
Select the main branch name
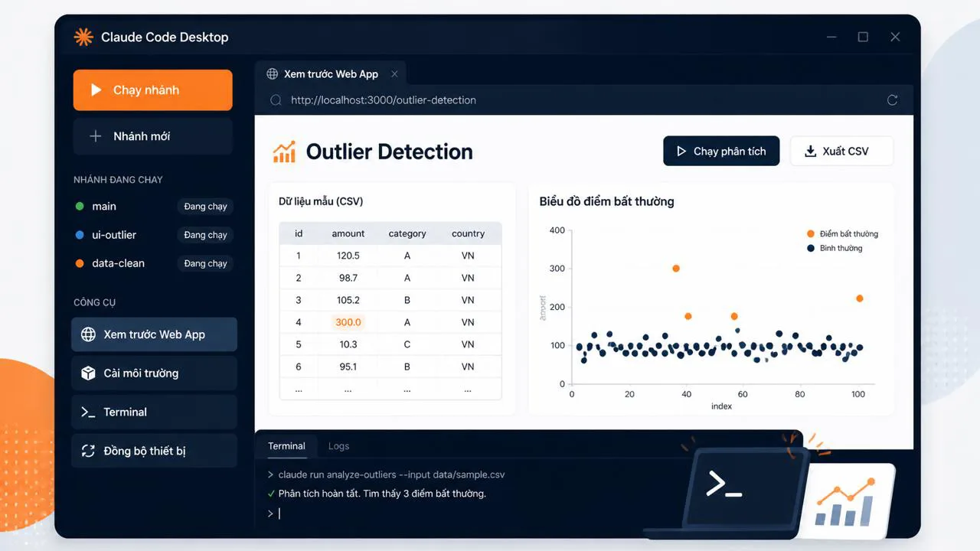click(x=104, y=206)
